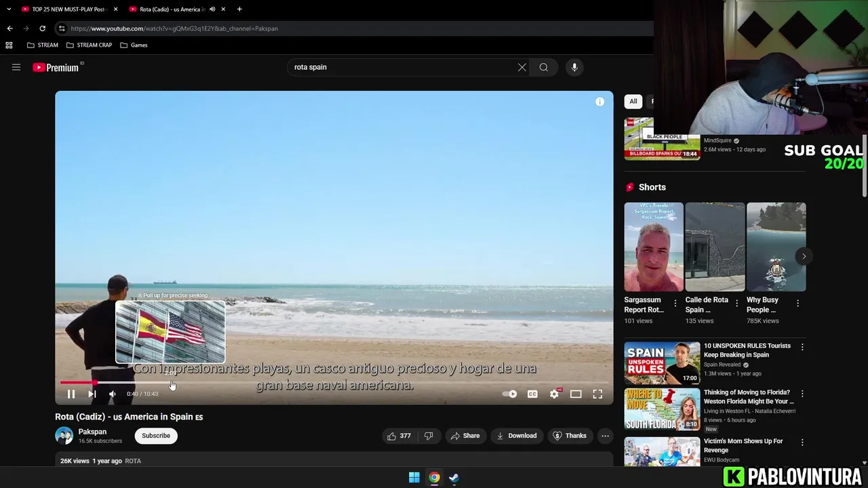Image resolution: width=868 pixels, height=488 pixels.
Task: Select the Rota (Cadiz) browser tab
Action: coord(172,9)
